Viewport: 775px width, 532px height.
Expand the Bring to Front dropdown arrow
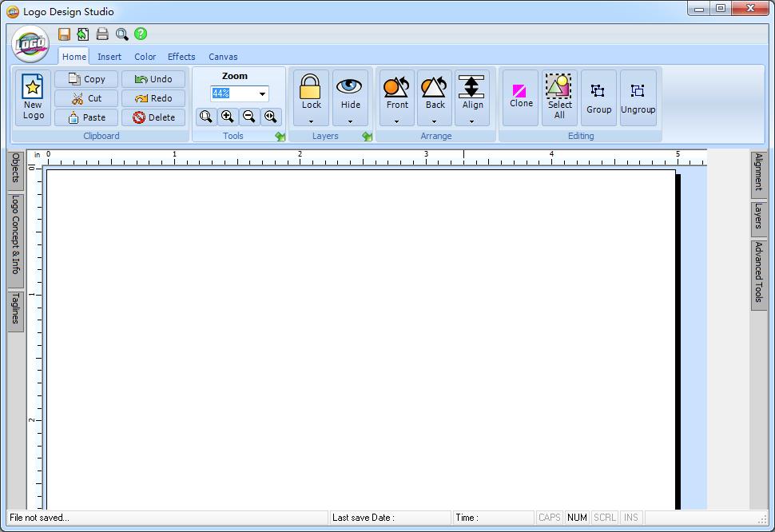(x=397, y=121)
